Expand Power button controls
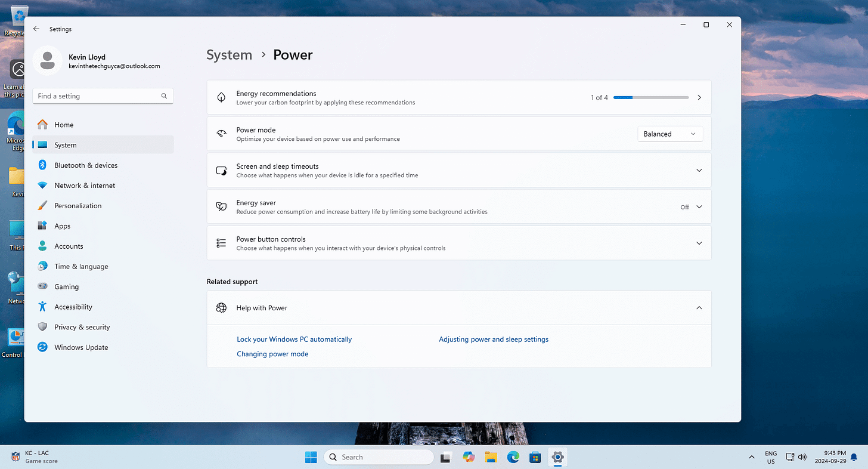 click(x=698, y=243)
